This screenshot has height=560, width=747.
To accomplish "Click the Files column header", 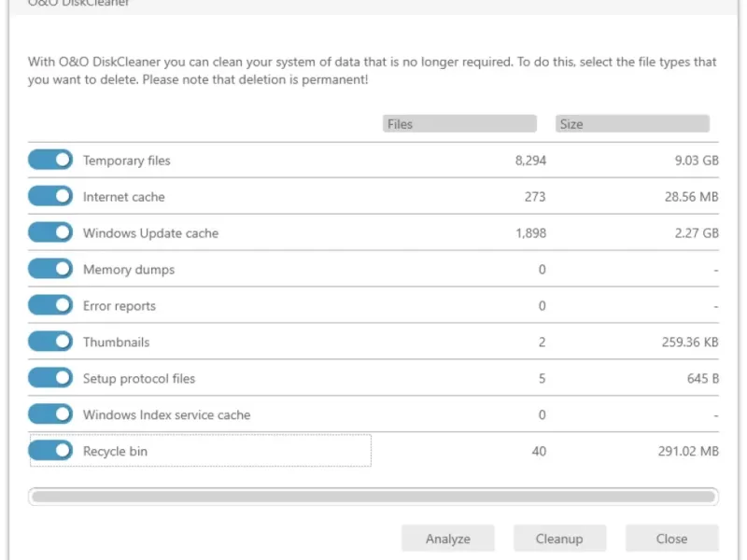I will 459,124.
